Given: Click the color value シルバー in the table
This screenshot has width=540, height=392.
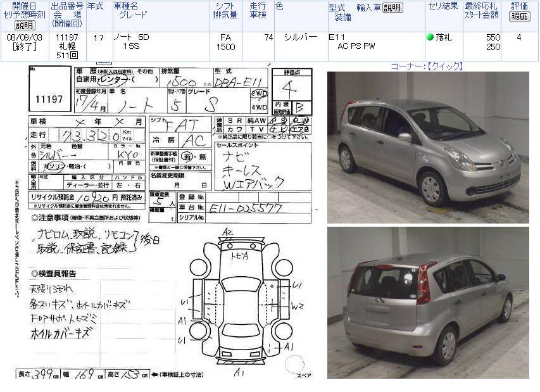Looking at the screenshot, I should pos(301,37).
